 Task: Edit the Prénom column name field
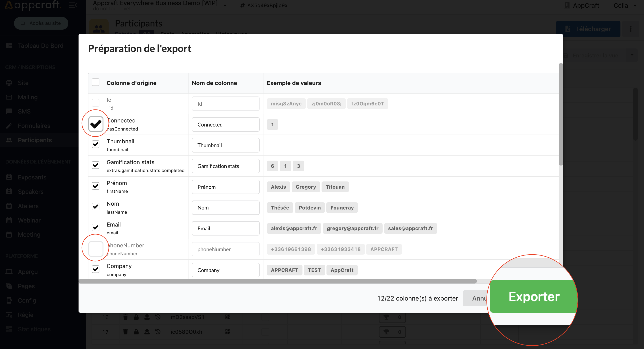point(226,187)
